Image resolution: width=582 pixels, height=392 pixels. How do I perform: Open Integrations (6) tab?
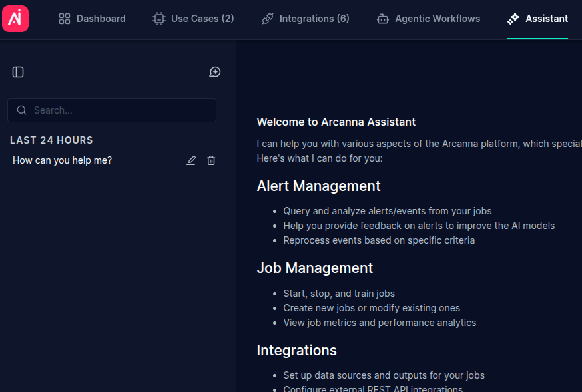click(305, 19)
